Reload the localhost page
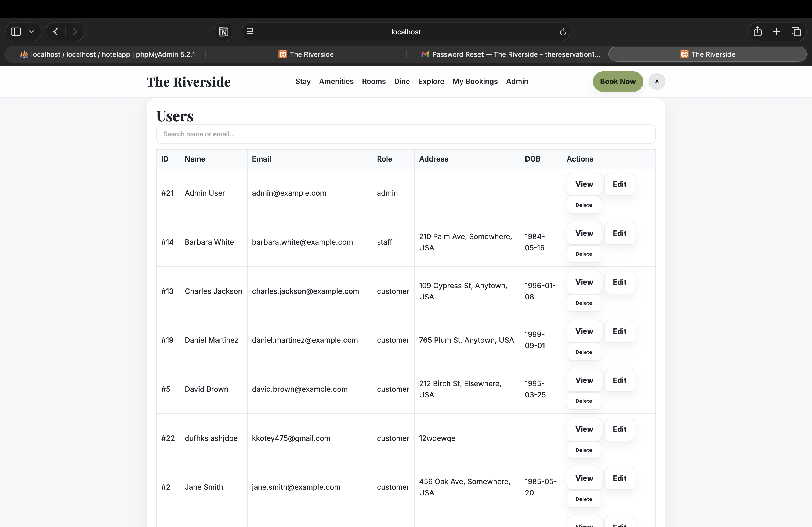 click(563, 32)
